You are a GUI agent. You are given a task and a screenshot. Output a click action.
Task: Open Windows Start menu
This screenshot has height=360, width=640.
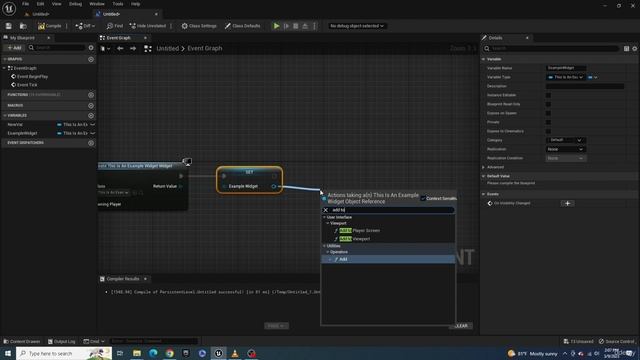(x=8, y=353)
